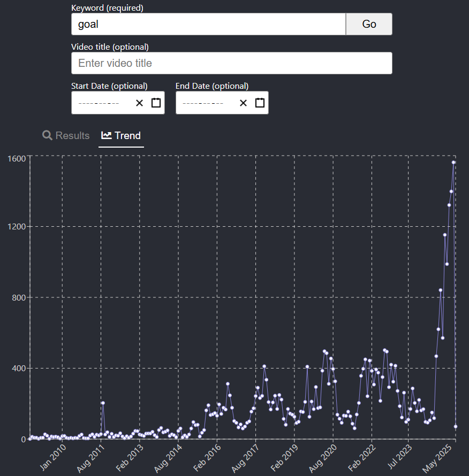This screenshot has width=469, height=476.
Task: Click the Start Date input field
Action: (x=118, y=103)
